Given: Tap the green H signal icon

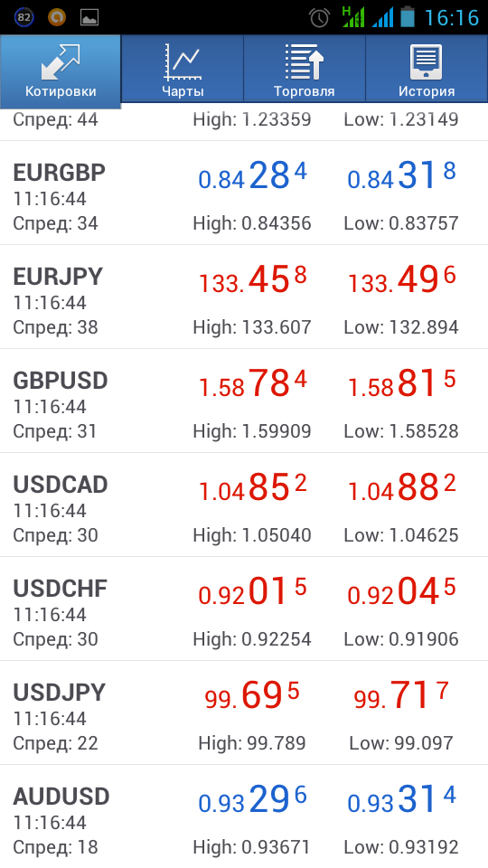Looking at the screenshot, I should pos(353,16).
